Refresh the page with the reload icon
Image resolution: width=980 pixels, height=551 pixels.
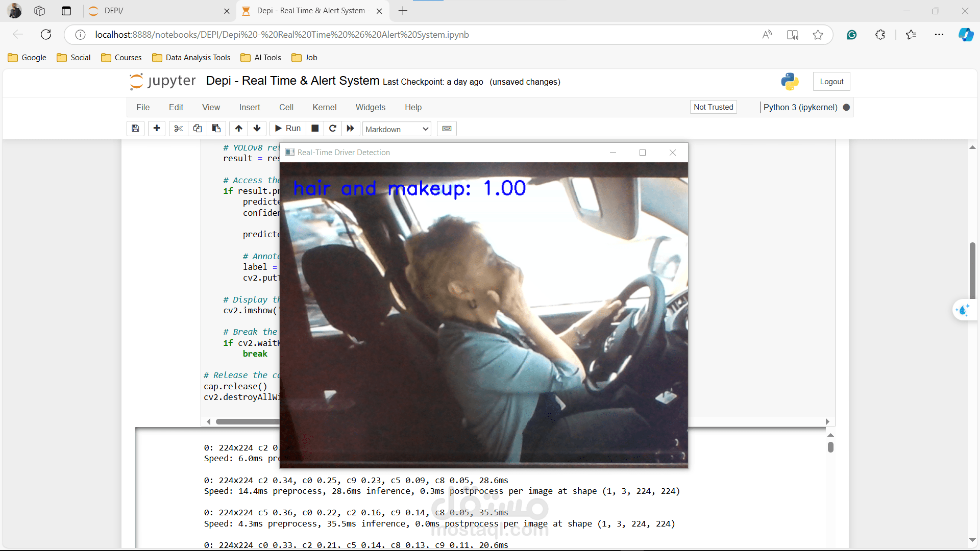[x=46, y=34]
